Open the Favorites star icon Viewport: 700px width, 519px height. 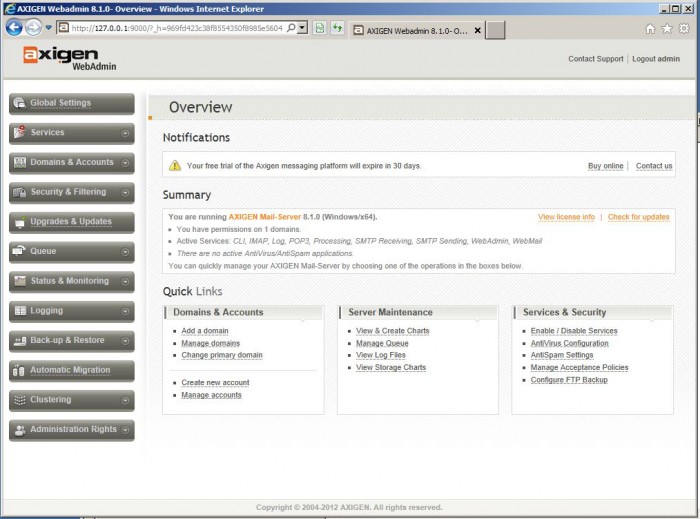(667, 29)
